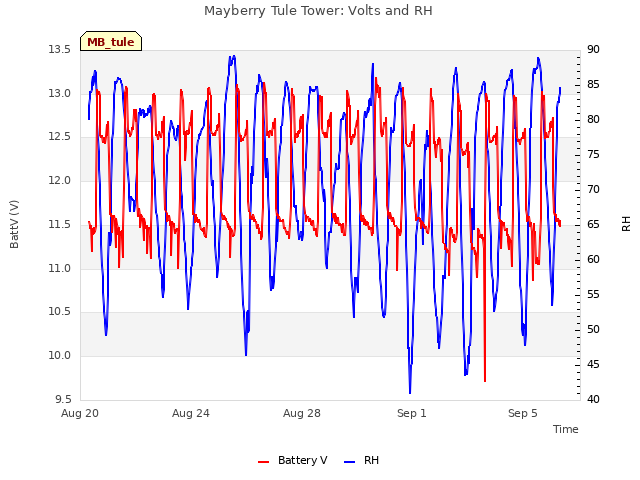This screenshot has height=480, width=640.
Task: Click the '60' right axis value
Action: (593, 260)
